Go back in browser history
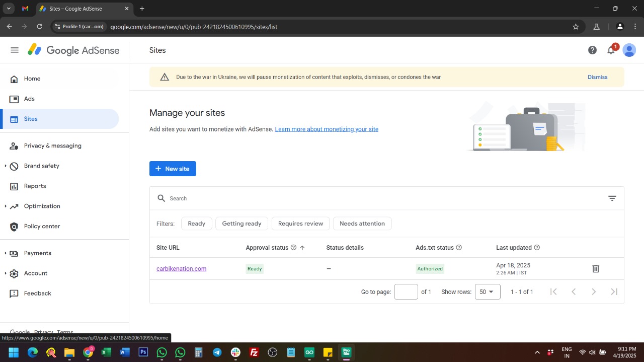Screen dimensions: 644x362 tap(10, 27)
